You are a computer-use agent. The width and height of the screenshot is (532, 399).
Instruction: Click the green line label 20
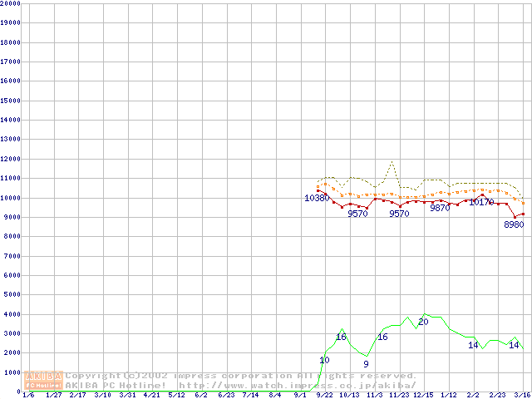tap(423, 322)
